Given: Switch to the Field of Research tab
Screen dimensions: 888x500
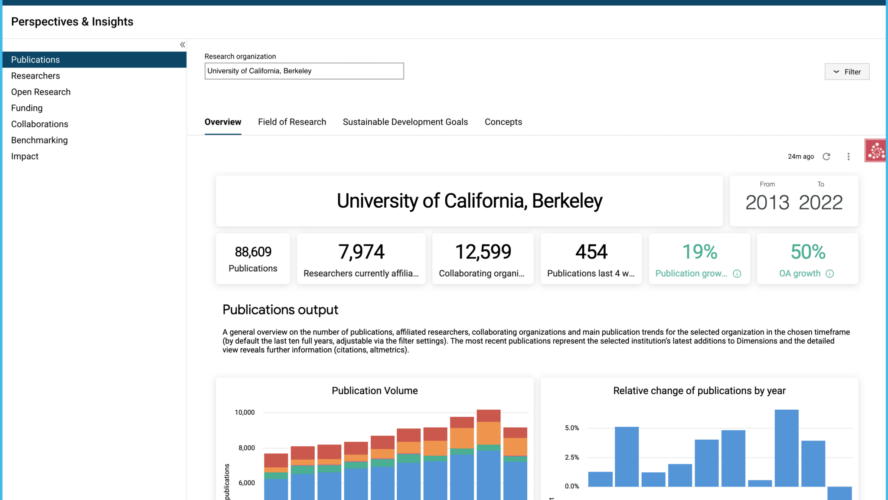Looking at the screenshot, I should tap(292, 122).
